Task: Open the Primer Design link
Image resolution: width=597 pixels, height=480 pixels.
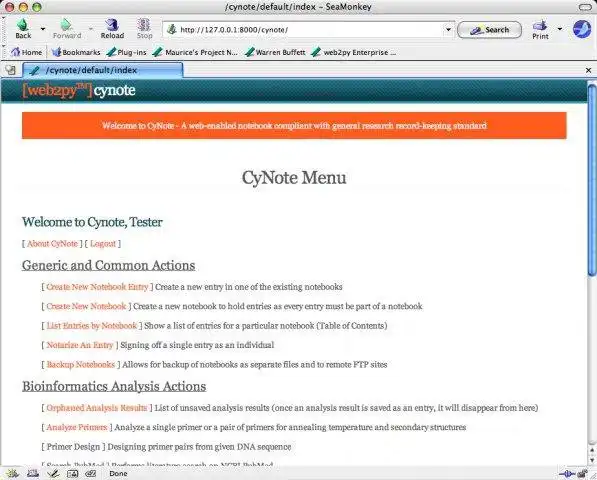Action: [73, 447]
